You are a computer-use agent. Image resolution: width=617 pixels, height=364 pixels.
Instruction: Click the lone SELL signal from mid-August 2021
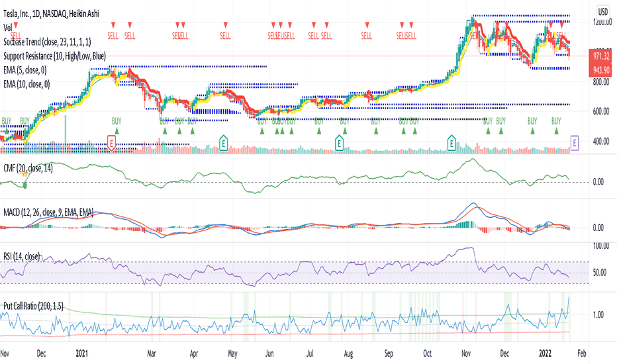366,32
